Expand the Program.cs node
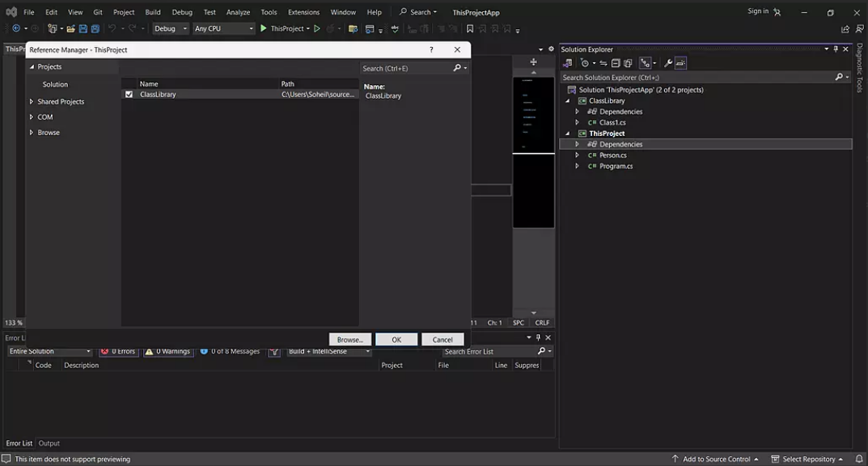 (577, 166)
